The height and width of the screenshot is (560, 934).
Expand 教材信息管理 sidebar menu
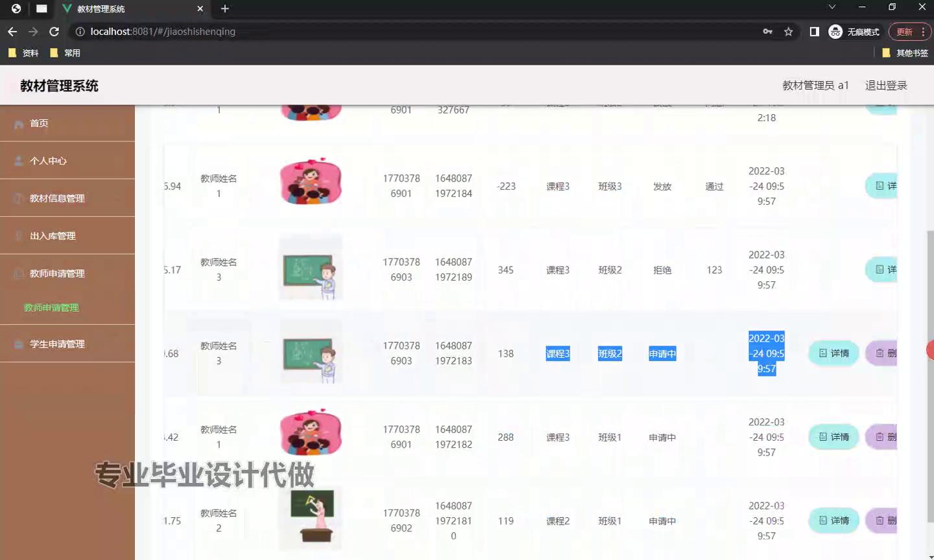[67, 198]
